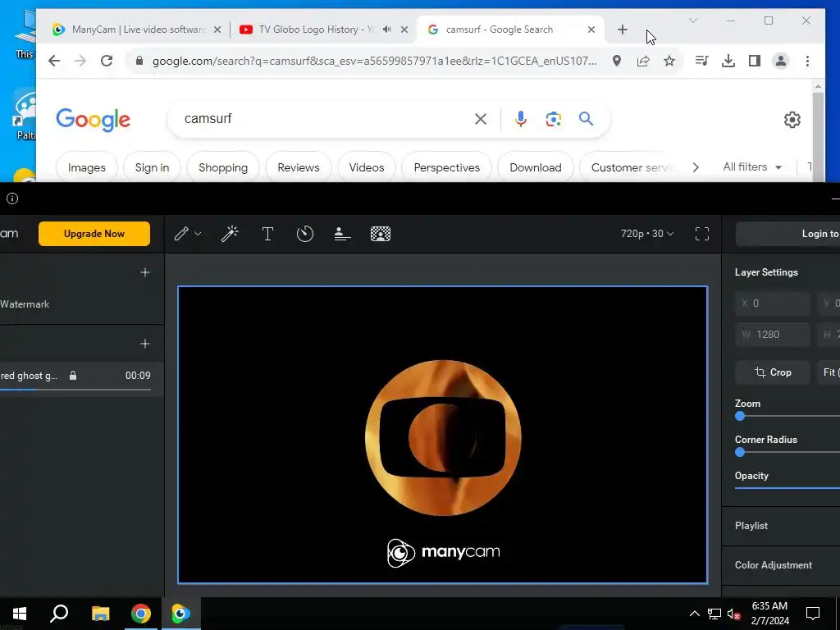The width and height of the screenshot is (840, 630).
Task: Click the X position input field
Action: pyautogui.click(x=773, y=304)
